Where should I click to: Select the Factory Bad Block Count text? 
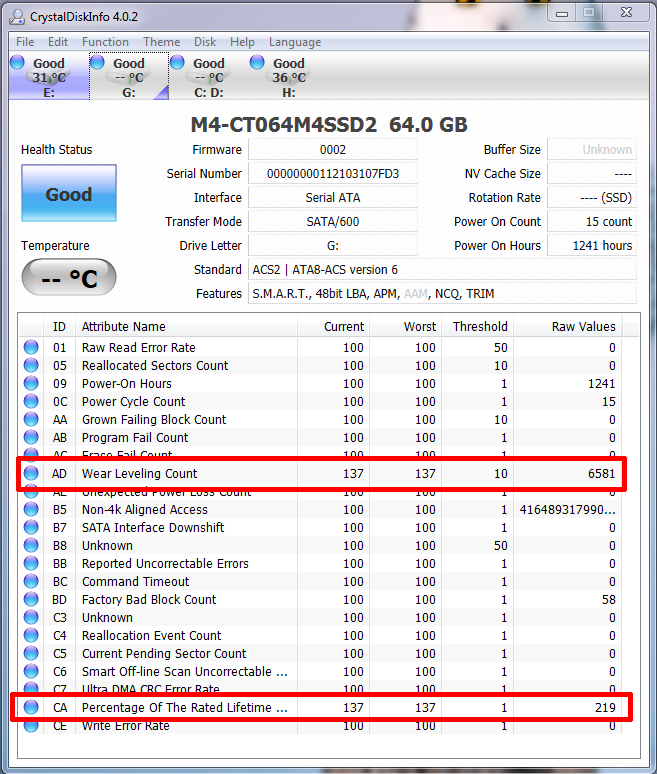[x=149, y=600]
